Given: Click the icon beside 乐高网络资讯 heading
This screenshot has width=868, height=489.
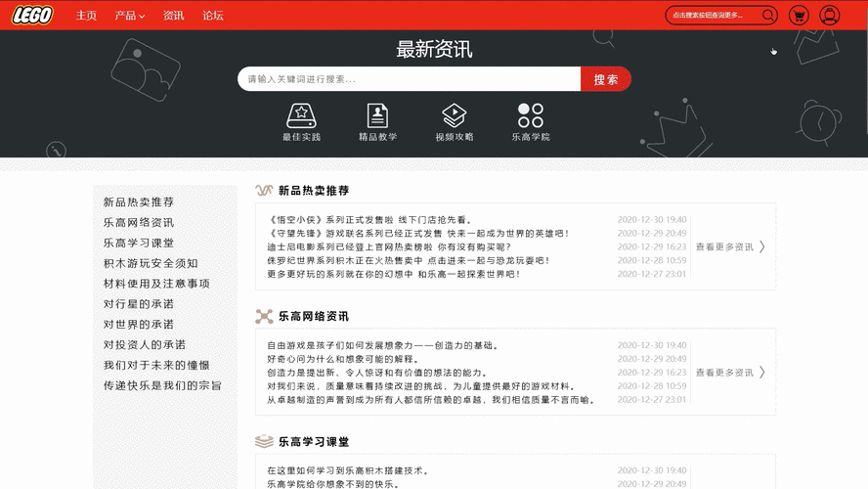Looking at the screenshot, I should tap(264, 316).
